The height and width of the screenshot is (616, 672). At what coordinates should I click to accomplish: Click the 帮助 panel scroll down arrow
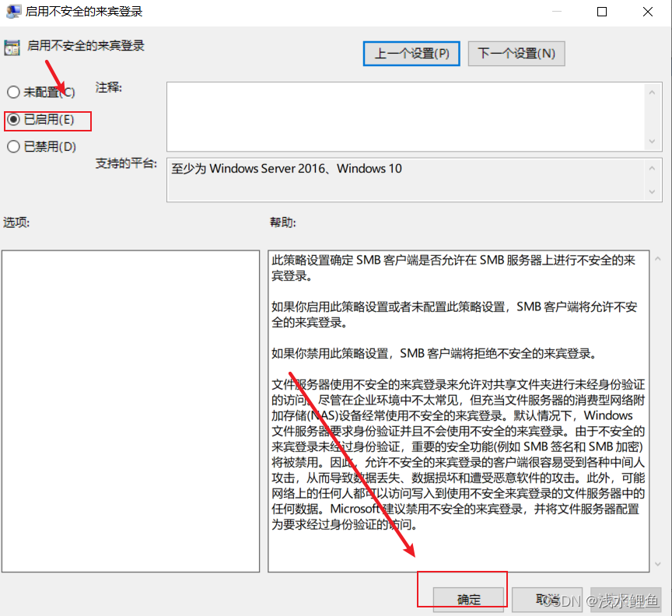pyautogui.click(x=657, y=564)
